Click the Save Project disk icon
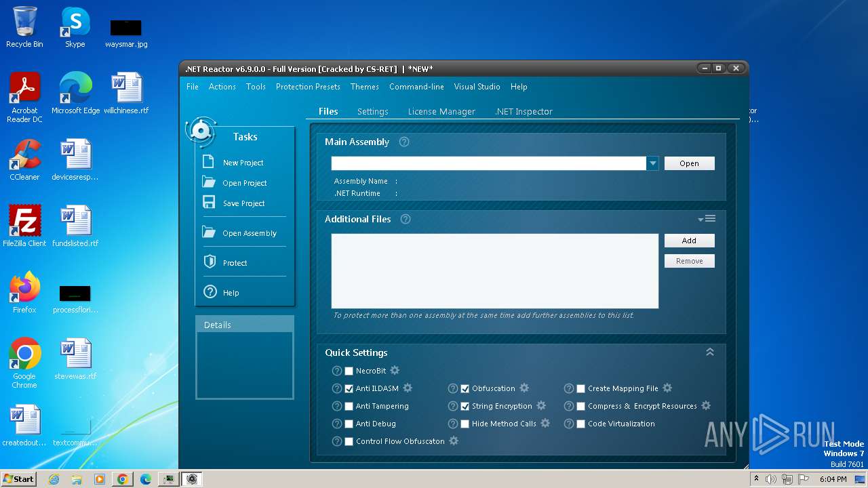 pyautogui.click(x=209, y=203)
